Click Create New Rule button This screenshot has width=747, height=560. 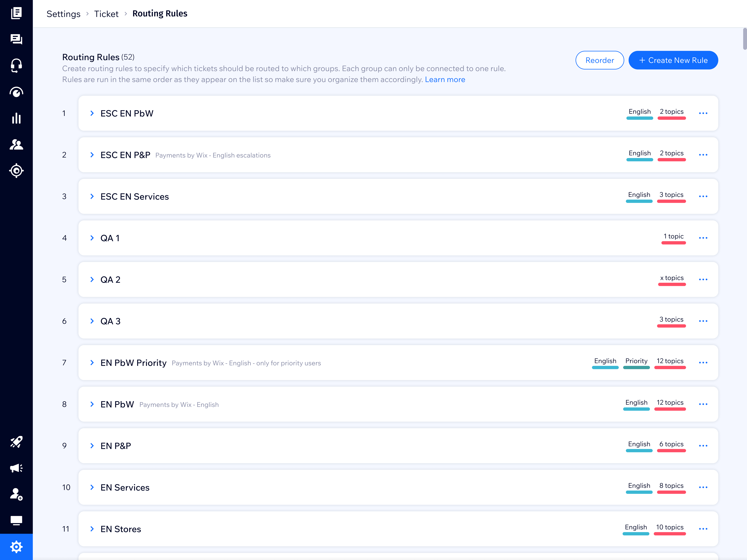[x=673, y=60]
